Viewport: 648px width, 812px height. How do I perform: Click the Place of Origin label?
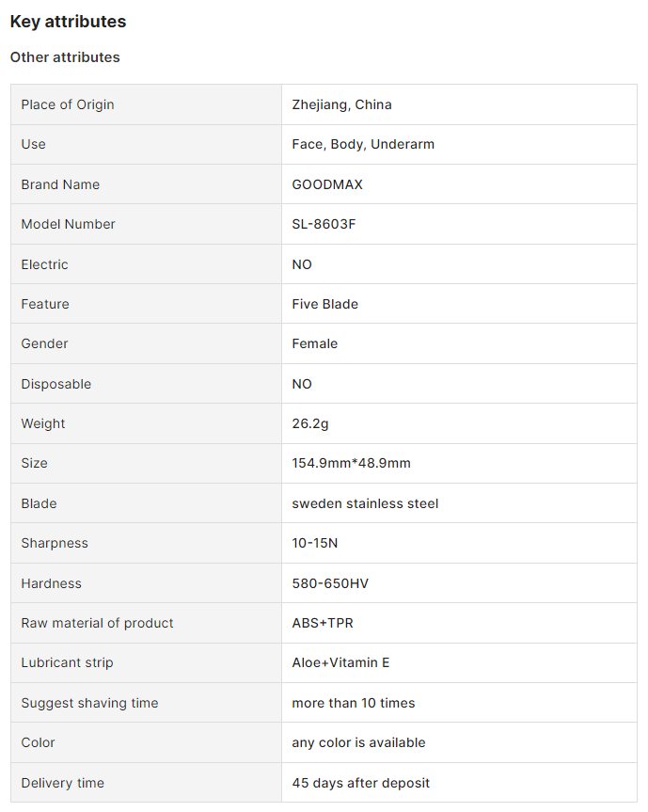coord(68,104)
